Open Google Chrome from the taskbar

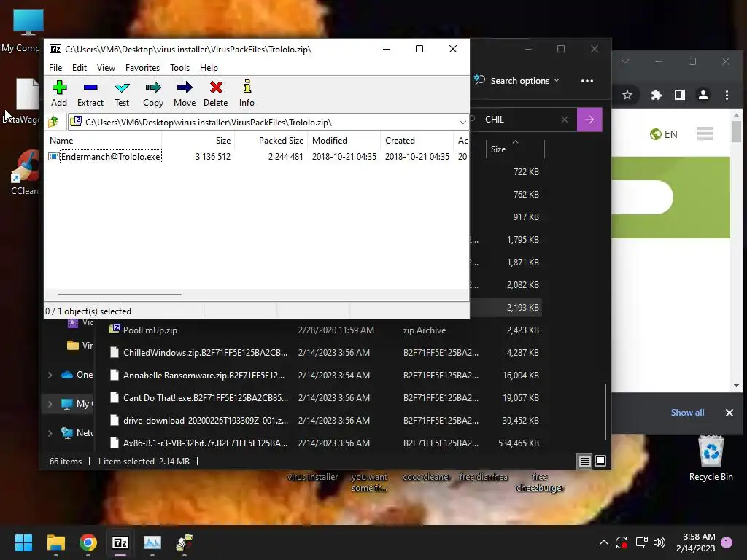[x=88, y=542]
